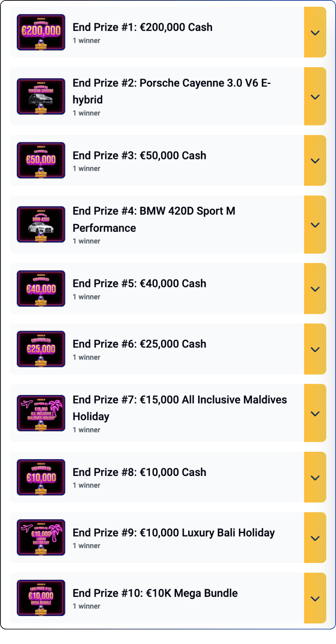The image size is (336, 644).
Task: Click the €40,000 prize thumbnail
Action: click(x=41, y=289)
